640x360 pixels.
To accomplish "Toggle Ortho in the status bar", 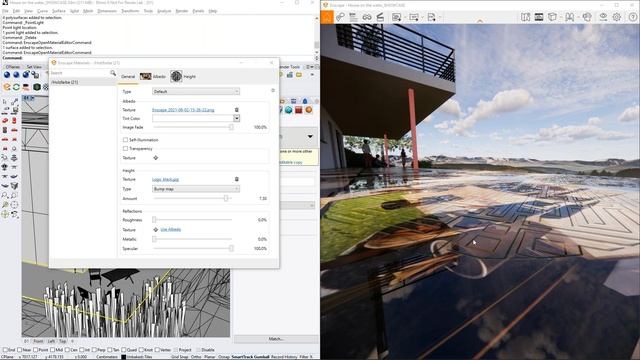I will pyautogui.click(x=196, y=356).
